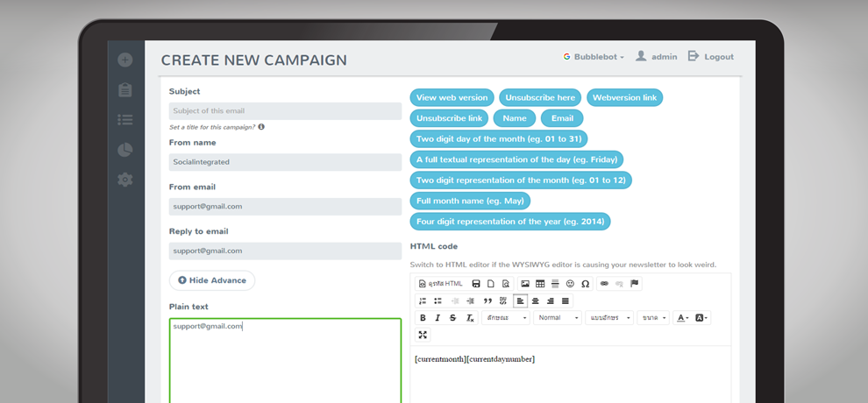Click the Hide Advance button
868x403 pixels.
click(x=211, y=280)
